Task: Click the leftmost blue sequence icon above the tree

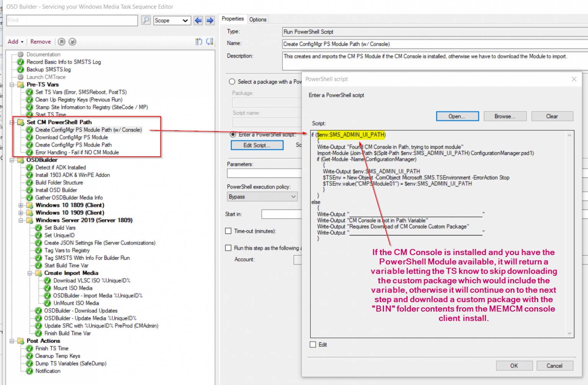Action: (x=199, y=41)
